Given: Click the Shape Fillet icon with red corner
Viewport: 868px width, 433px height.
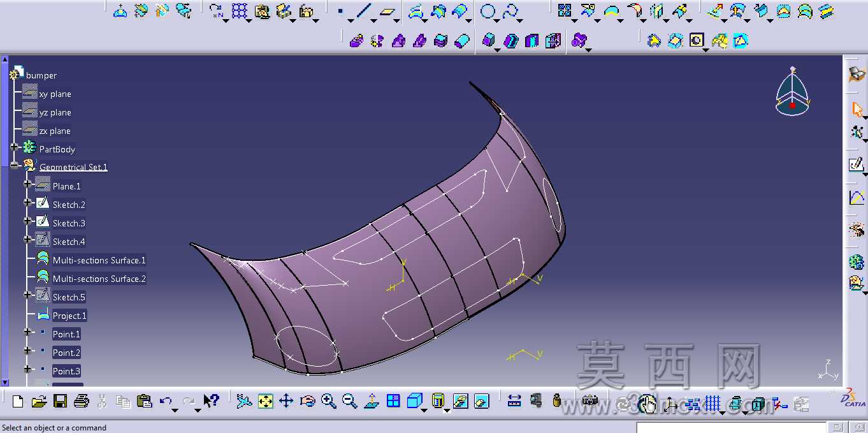Looking at the screenshot, I should coord(633,11).
